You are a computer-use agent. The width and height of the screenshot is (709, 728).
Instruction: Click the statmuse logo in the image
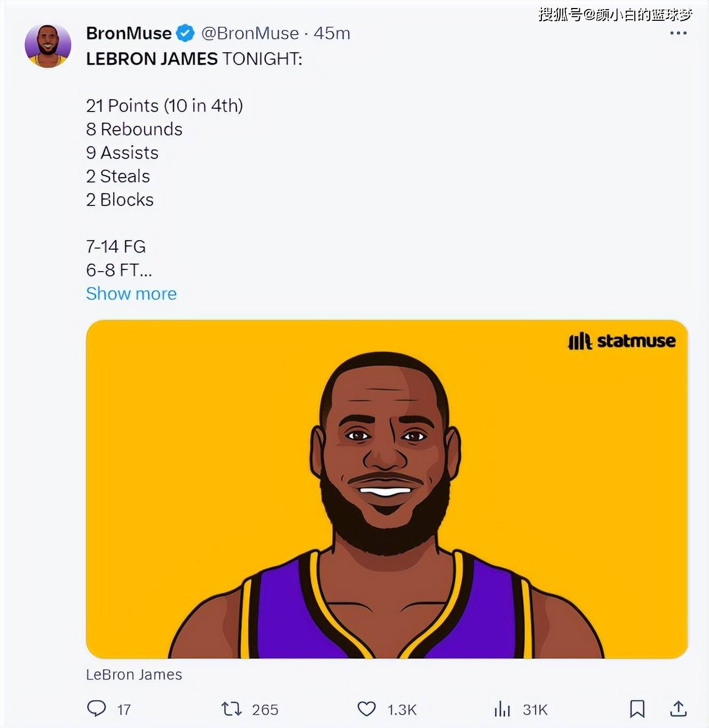click(622, 341)
